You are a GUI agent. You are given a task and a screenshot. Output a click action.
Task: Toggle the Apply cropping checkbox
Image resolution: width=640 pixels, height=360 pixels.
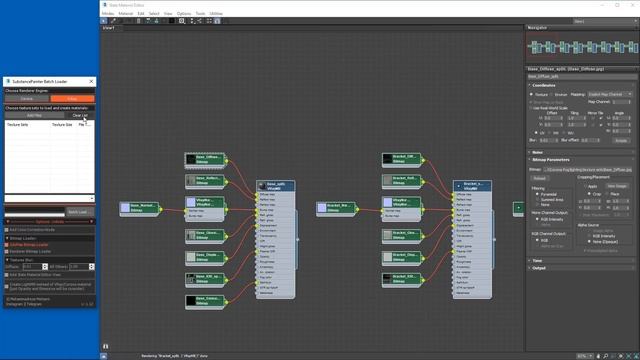coord(585,186)
